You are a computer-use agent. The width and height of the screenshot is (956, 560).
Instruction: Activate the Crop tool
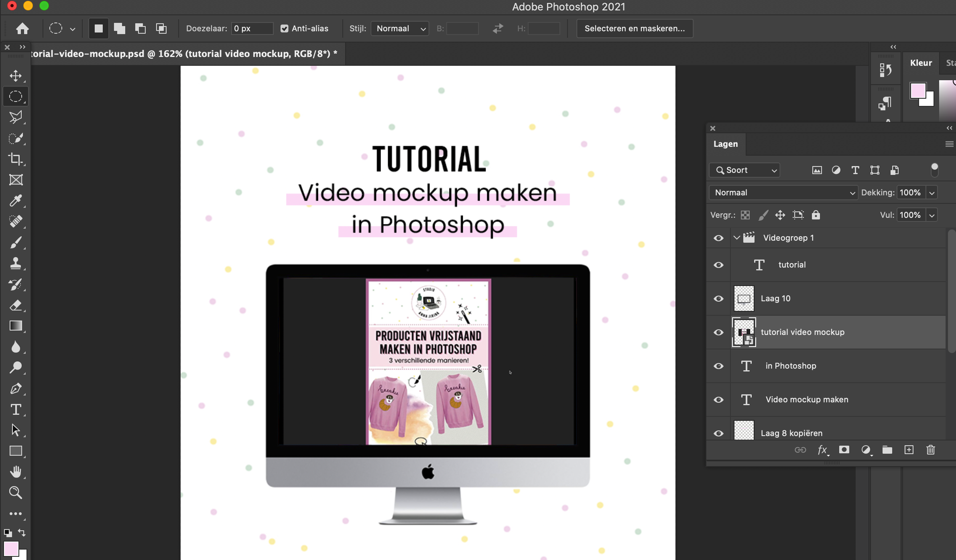click(x=16, y=159)
